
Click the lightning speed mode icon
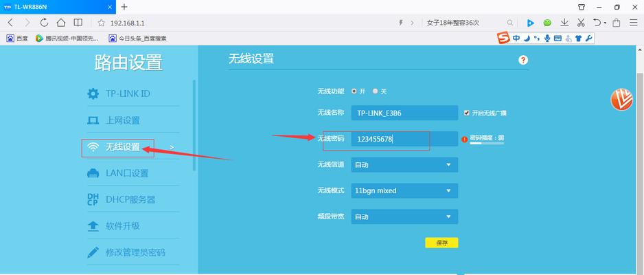point(401,23)
